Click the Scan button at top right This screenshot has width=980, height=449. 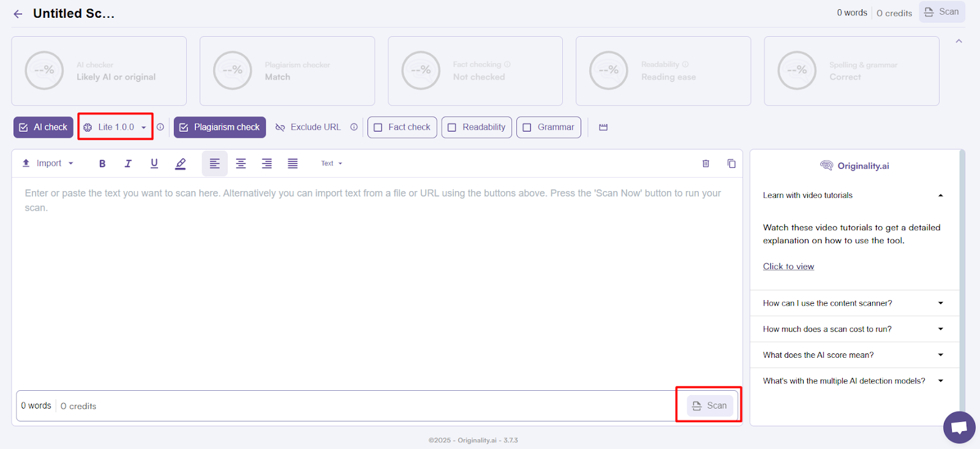942,12
